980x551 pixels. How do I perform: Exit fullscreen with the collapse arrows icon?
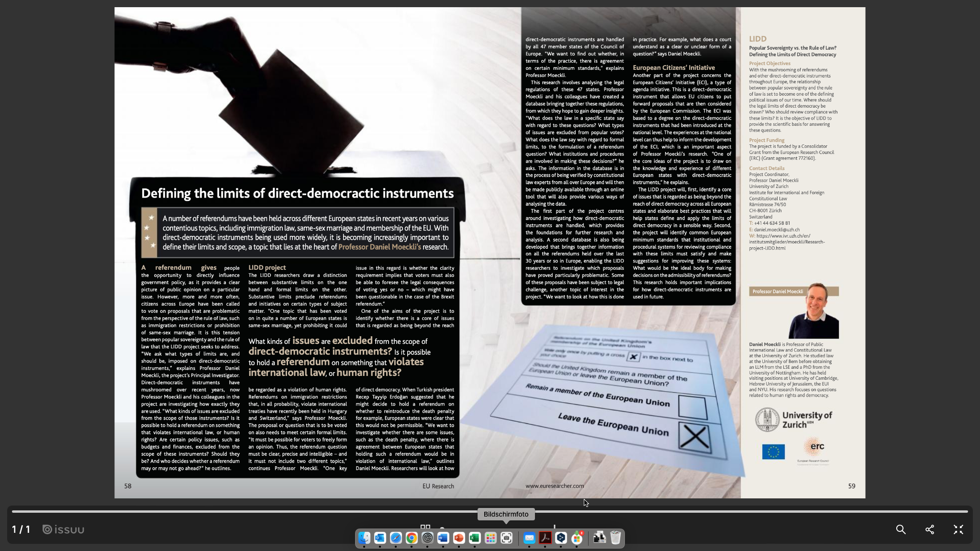[x=958, y=529]
